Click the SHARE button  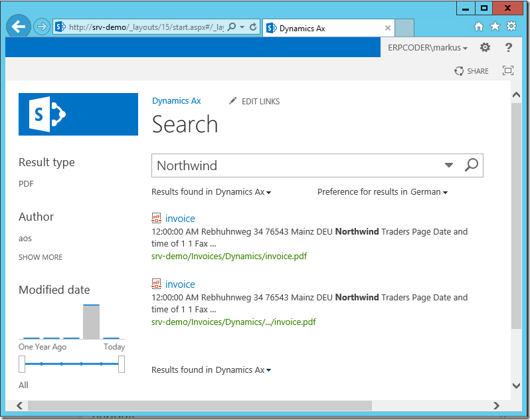point(472,71)
